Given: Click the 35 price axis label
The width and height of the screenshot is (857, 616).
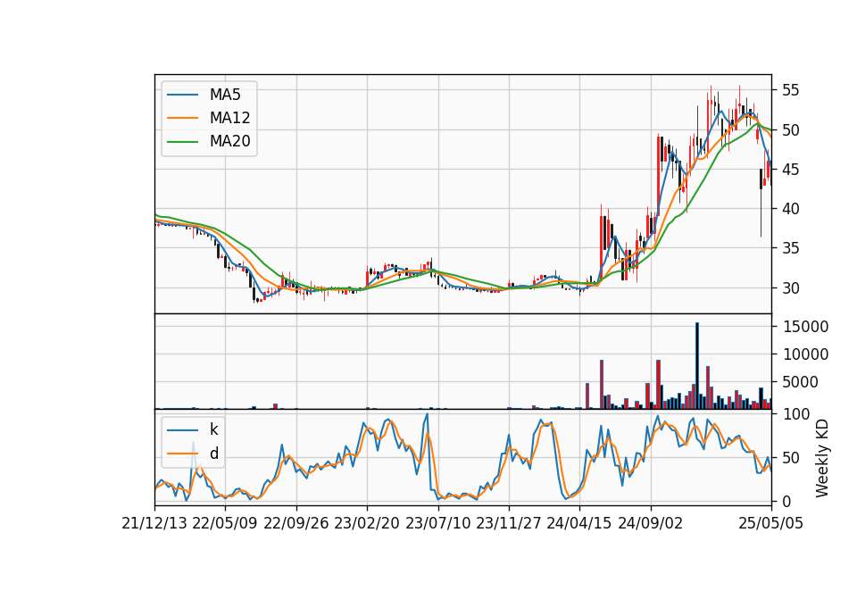Looking at the screenshot, I should pyautogui.click(x=790, y=248).
